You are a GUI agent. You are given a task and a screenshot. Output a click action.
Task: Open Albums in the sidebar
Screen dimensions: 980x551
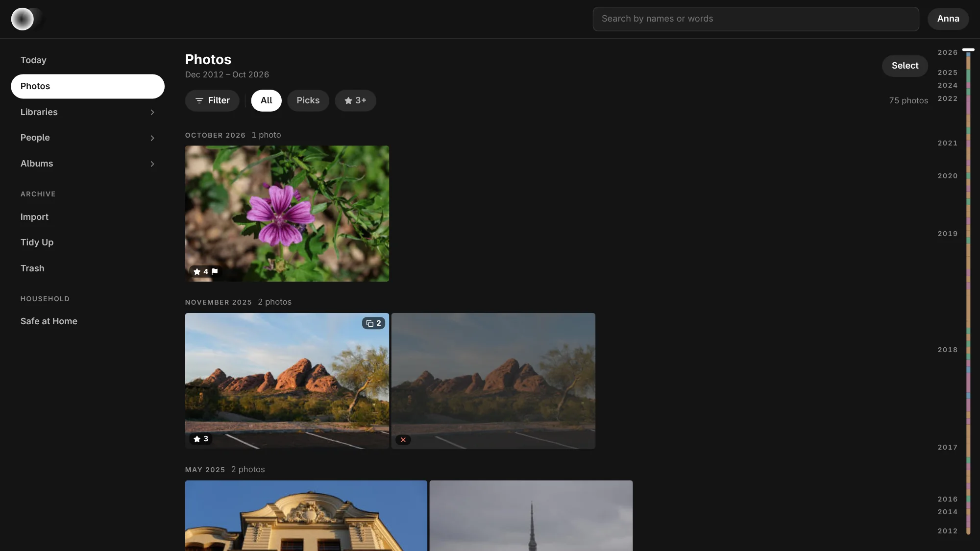click(x=88, y=164)
